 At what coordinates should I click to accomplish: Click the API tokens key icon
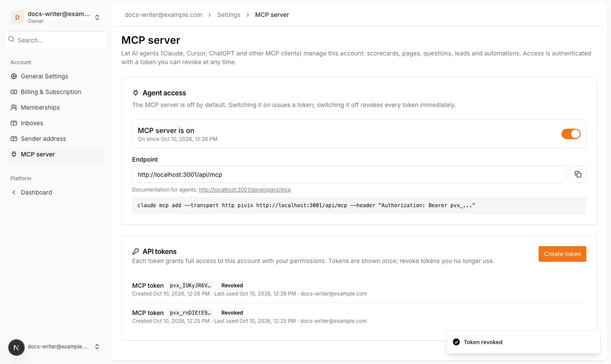[136, 251]
